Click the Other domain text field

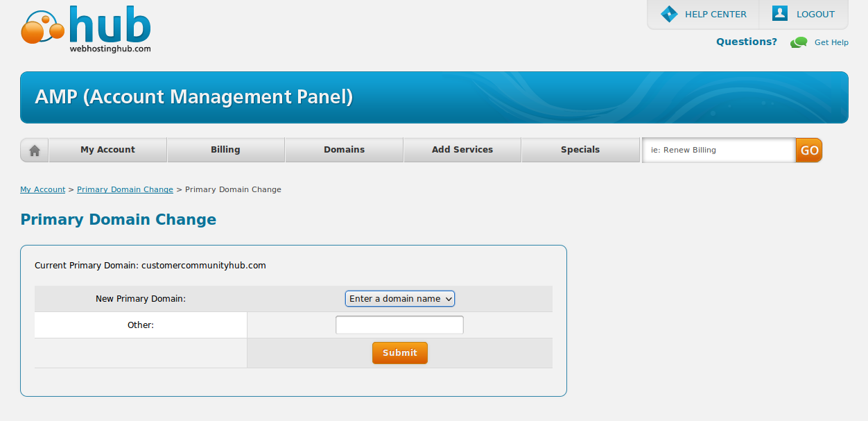399,325
